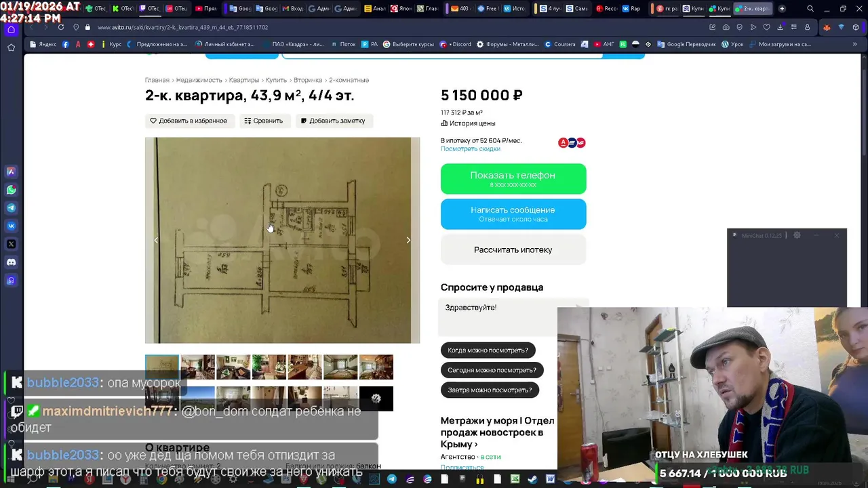
Task: Click the site lock security icon
Action: 87,27
